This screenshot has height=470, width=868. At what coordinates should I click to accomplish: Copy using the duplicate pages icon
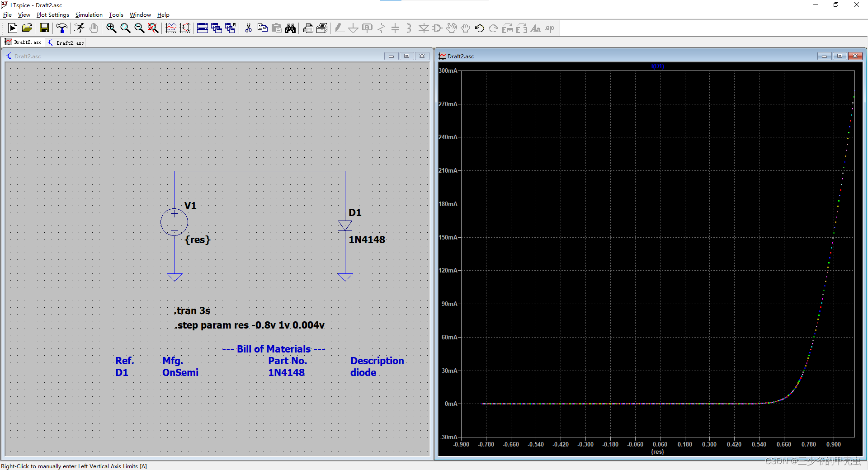(262, 28)
